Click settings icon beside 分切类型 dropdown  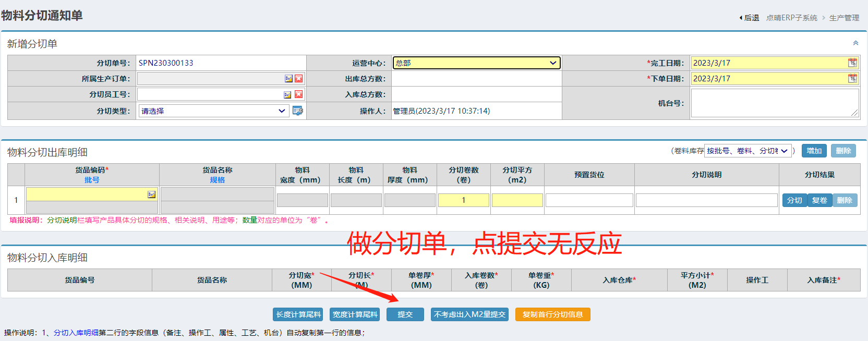coord(297,111)
